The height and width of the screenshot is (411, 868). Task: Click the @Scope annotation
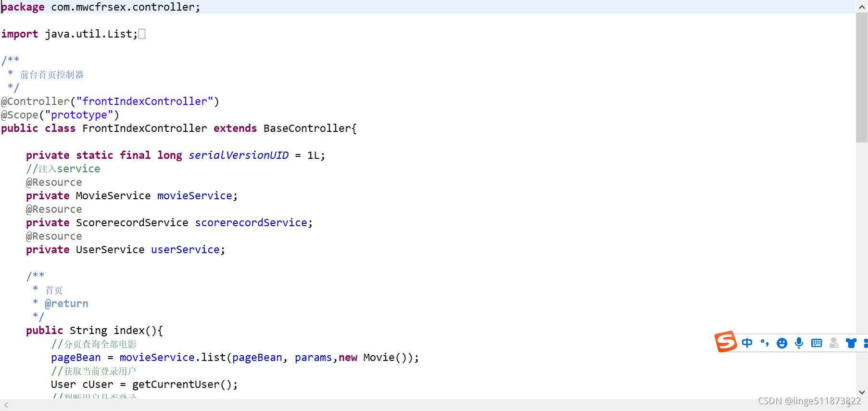(x=20, y=115)
